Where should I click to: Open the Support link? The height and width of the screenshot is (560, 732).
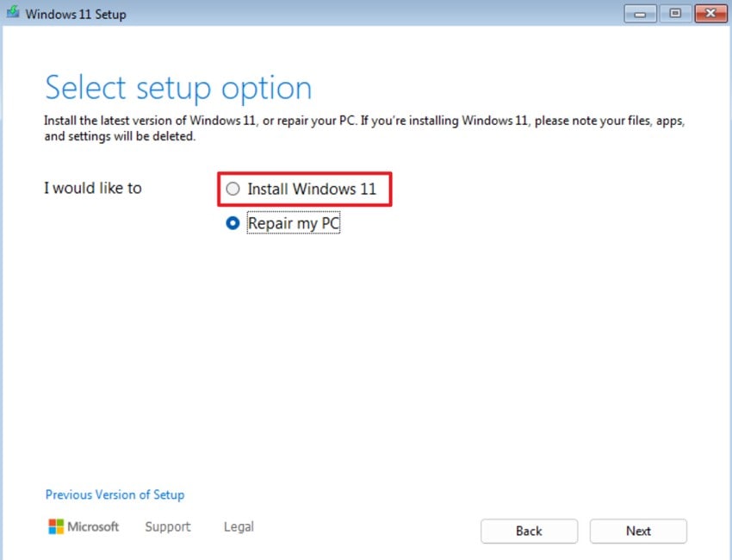click(x=168, y=527)
